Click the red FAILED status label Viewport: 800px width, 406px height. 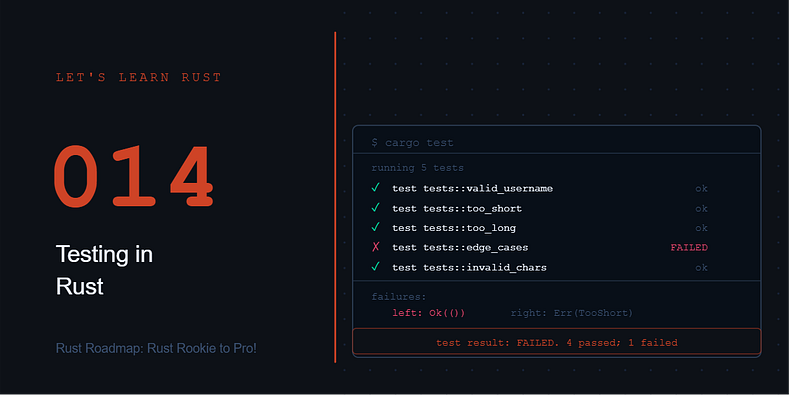tap(689, 247)
